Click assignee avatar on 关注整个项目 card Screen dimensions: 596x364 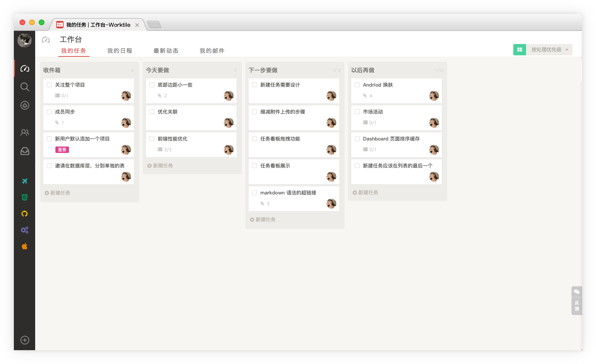pyautogui.click(x=126, y=96)
